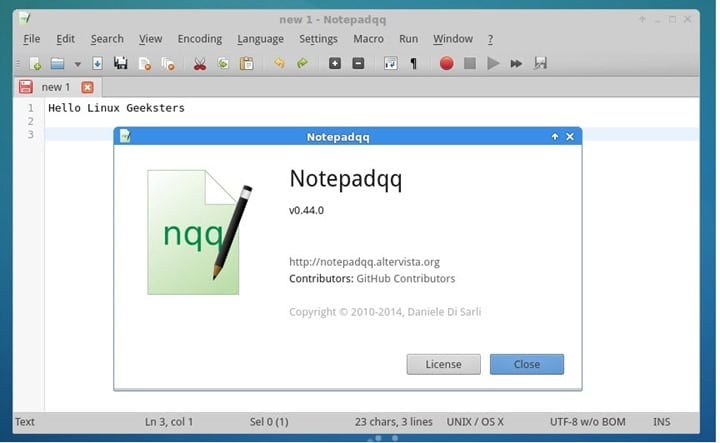Click '23 chars, 3 lines' status entry
The width and height of the screenshot is (720, 443).
(x=394, y=422)
